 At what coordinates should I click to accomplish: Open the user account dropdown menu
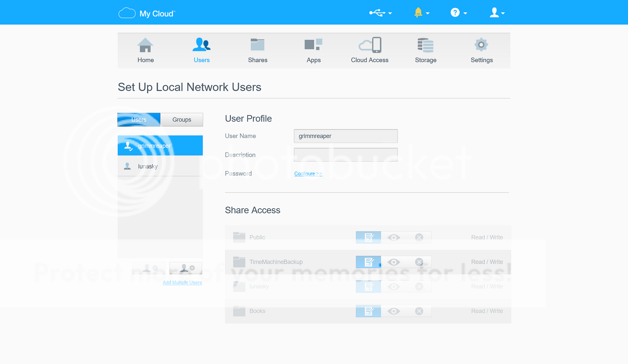point(497,13)
